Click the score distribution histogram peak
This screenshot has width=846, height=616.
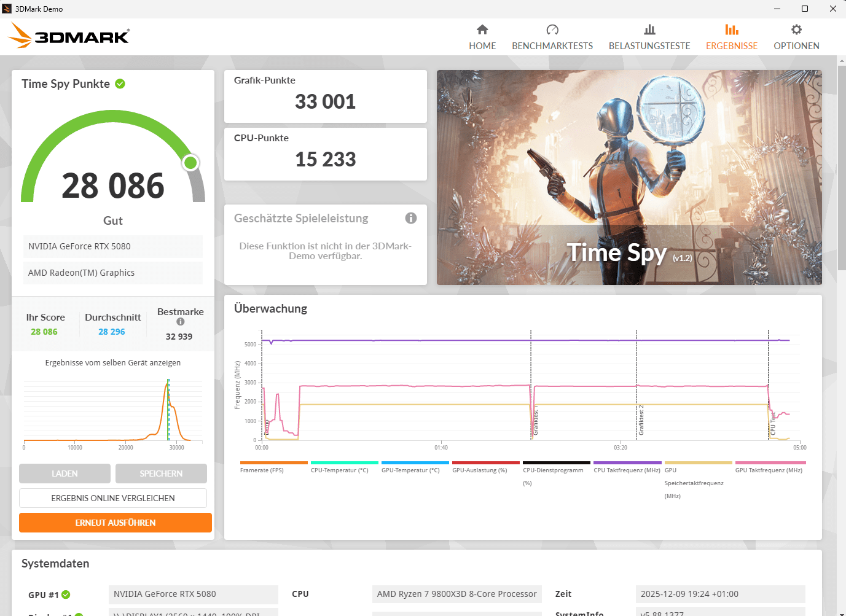(x=168, y=383)
